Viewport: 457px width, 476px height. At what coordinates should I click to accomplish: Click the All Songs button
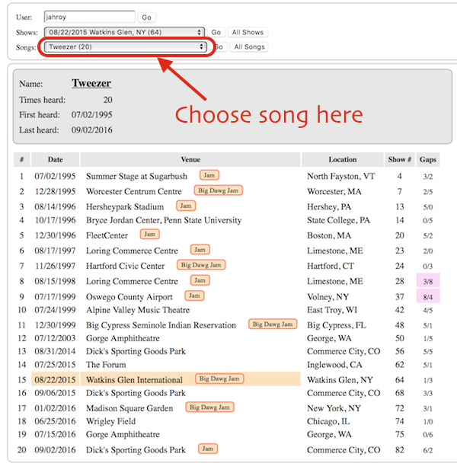point(249,46)
